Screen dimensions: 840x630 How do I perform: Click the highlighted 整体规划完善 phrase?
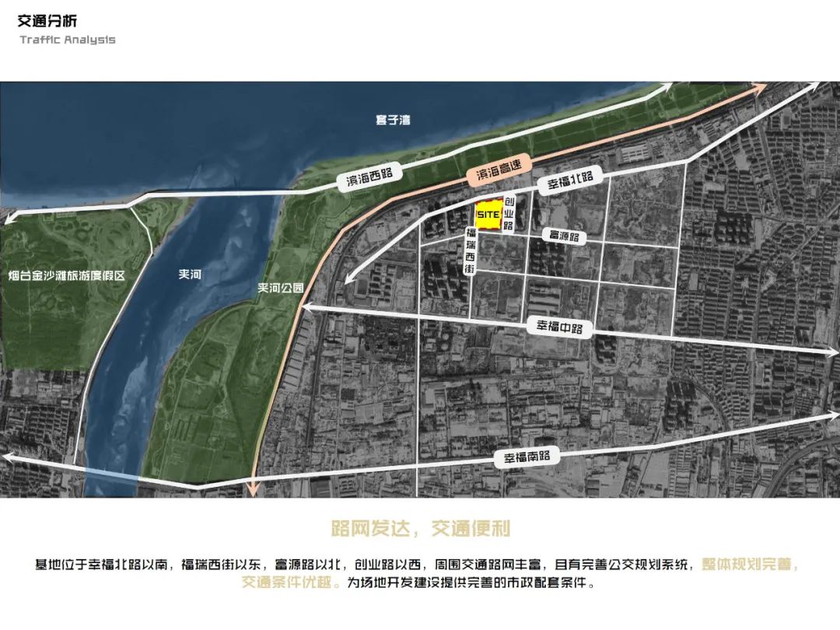pos(746,565)
